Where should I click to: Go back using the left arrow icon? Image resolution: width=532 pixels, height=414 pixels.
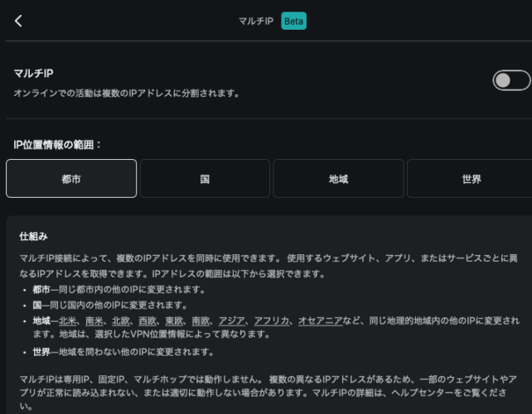point(18,21)
